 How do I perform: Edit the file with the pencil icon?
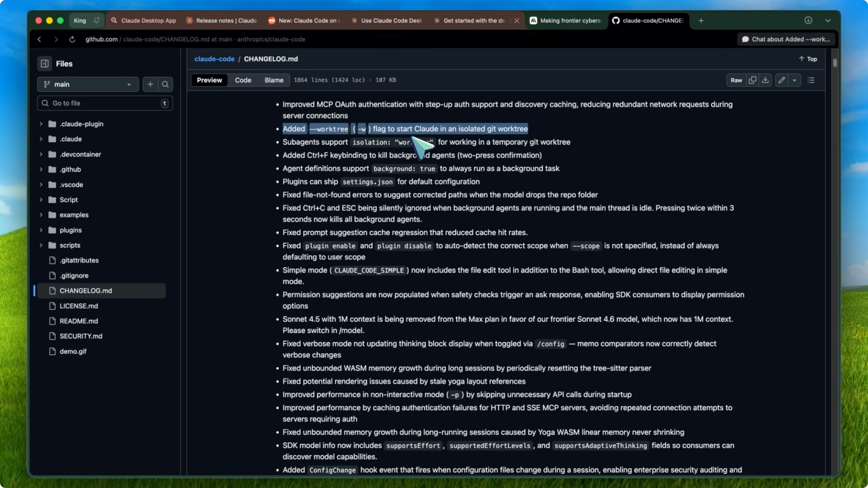[x=782, y=80]
